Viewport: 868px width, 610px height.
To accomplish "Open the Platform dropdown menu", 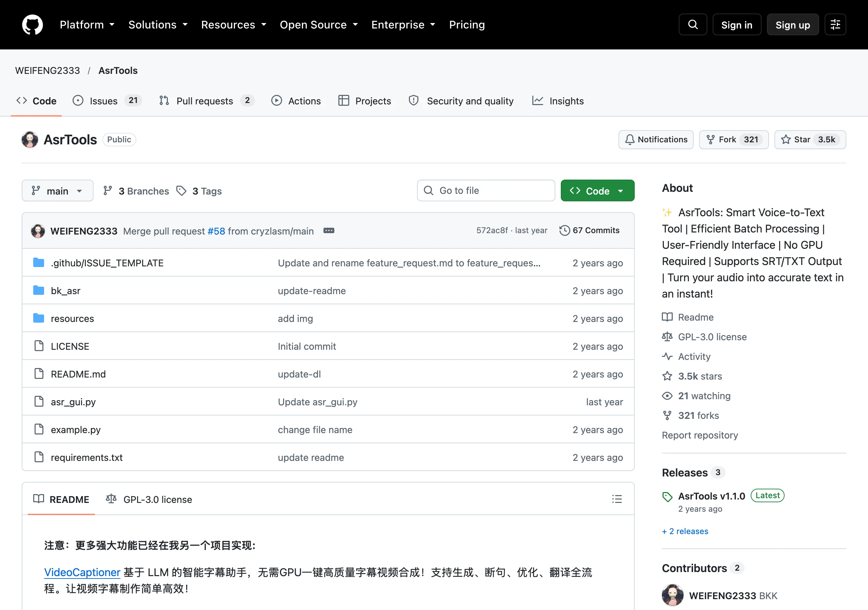I will 87,24.
